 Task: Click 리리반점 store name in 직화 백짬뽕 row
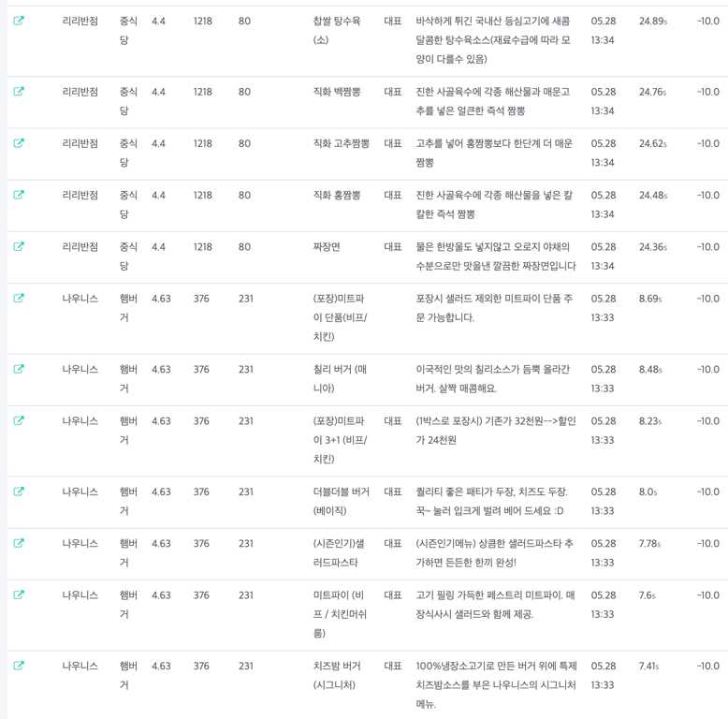[80, 92]
